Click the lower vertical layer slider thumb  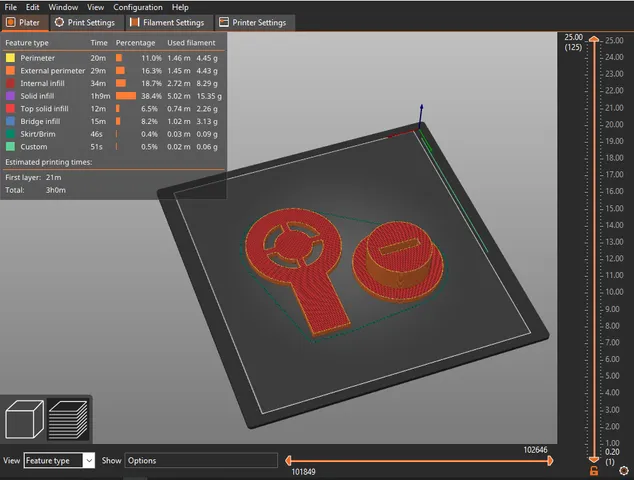[594, 460]
